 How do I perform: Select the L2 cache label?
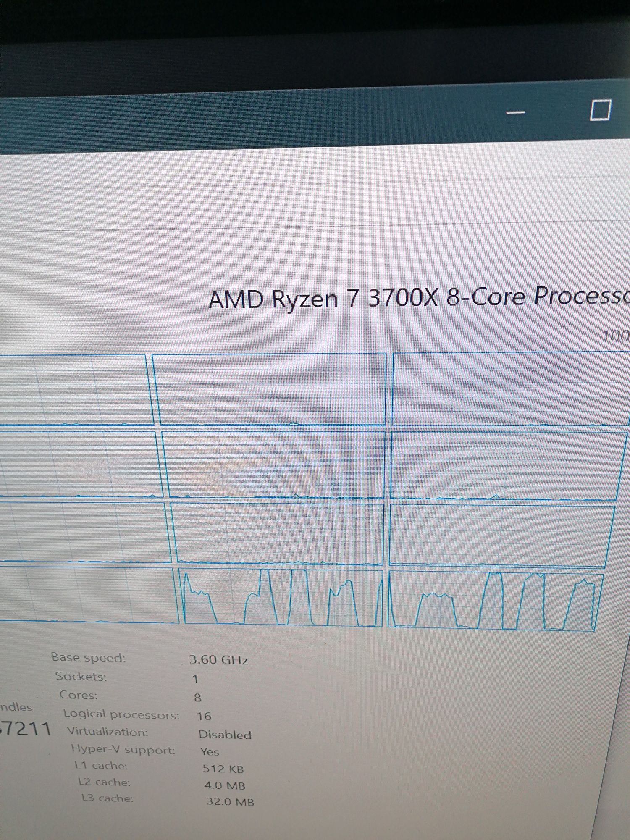click(104, 782)
